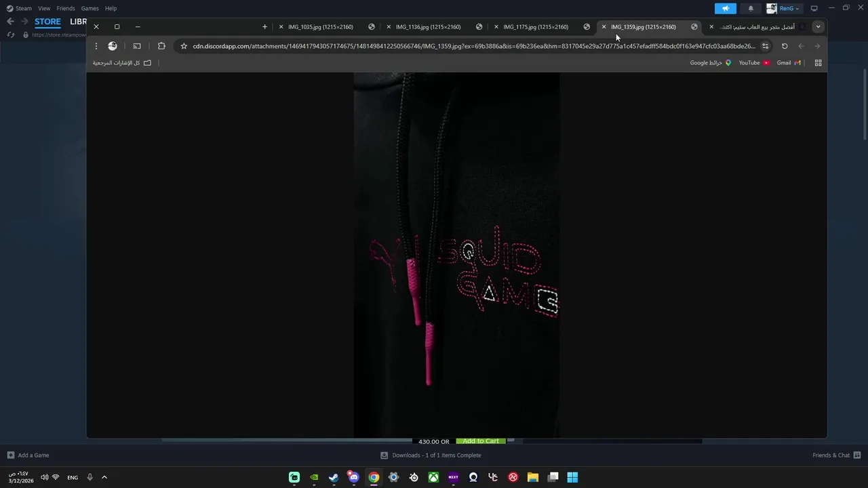The image size is (868, 488).
Task: Enter Steam Big Picture mode icon
Action: [x=814, y=8]
